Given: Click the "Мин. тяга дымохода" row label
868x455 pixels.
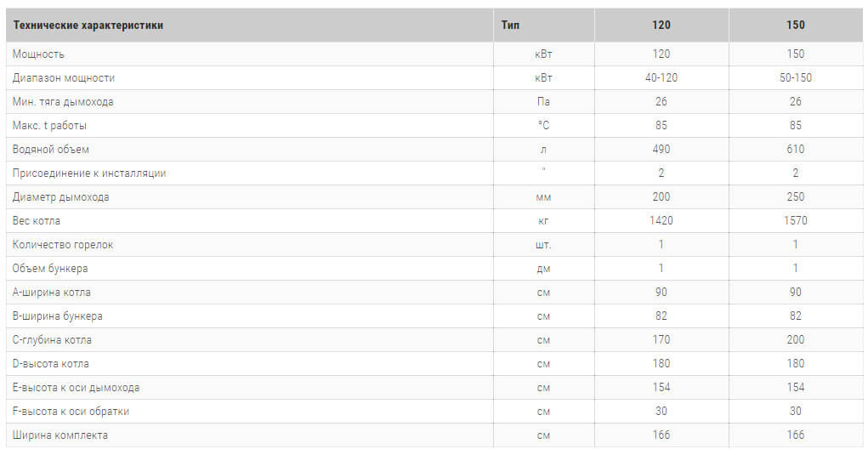Looking at the screenshot, I should [x=63, y=102].
